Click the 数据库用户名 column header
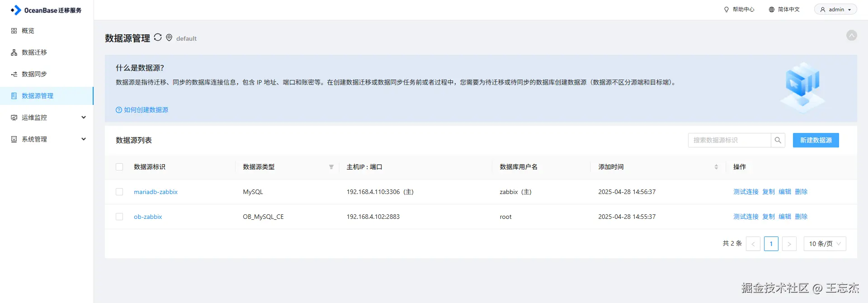868x303 pixels. [519, 167]
